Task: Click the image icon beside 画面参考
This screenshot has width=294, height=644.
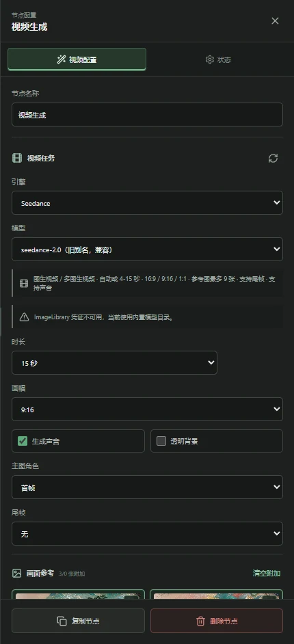Action: tap(16, 574)
